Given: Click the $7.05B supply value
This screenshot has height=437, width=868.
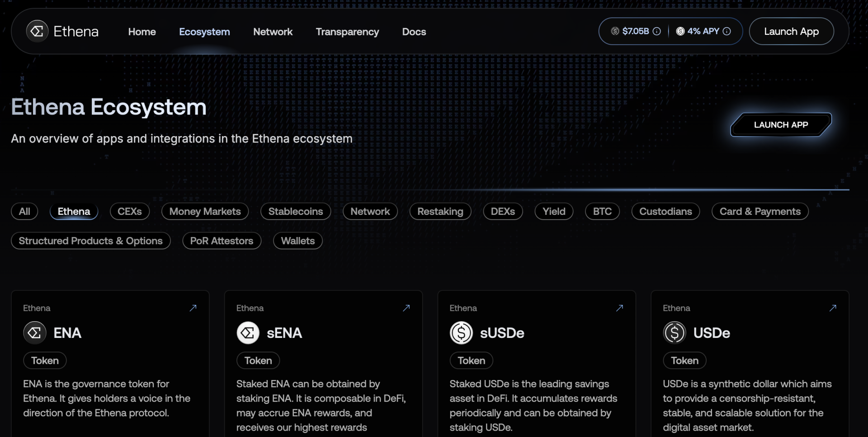Looking at the screenshot, I should (x=636, y=31).
